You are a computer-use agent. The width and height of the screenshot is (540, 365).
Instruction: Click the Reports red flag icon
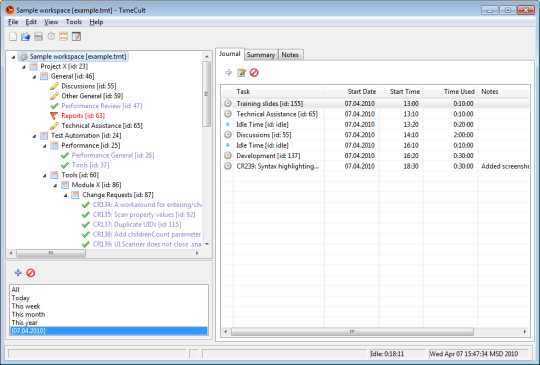coord(54,116)
